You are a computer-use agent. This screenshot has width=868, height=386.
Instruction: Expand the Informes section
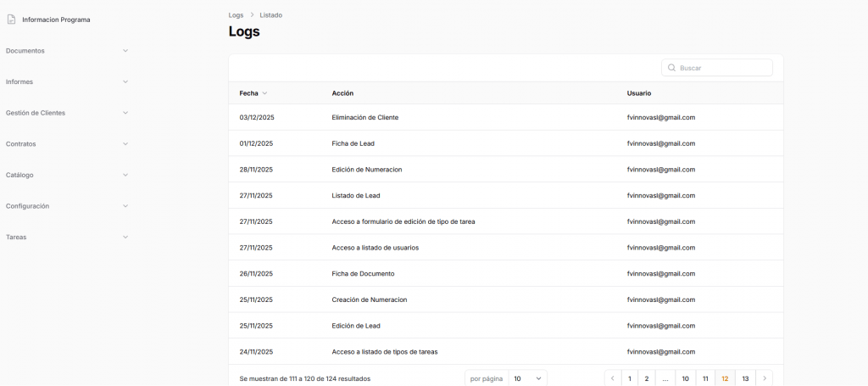coord(125,81)
